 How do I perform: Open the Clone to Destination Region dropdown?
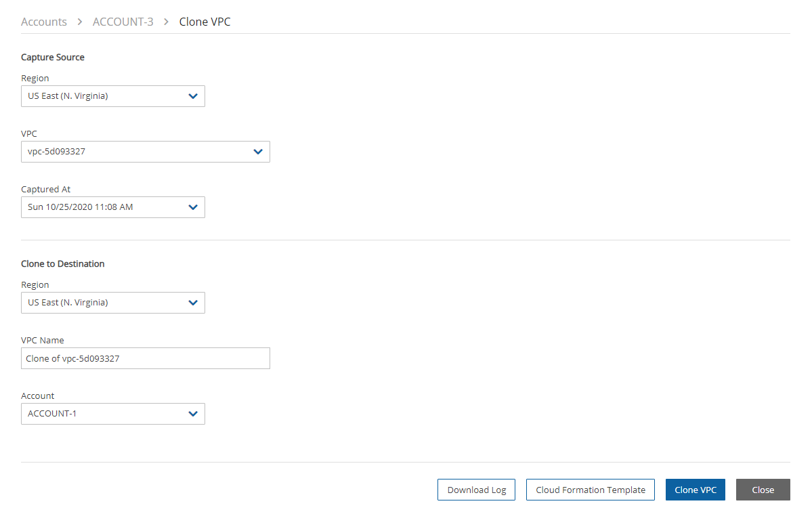112,303
